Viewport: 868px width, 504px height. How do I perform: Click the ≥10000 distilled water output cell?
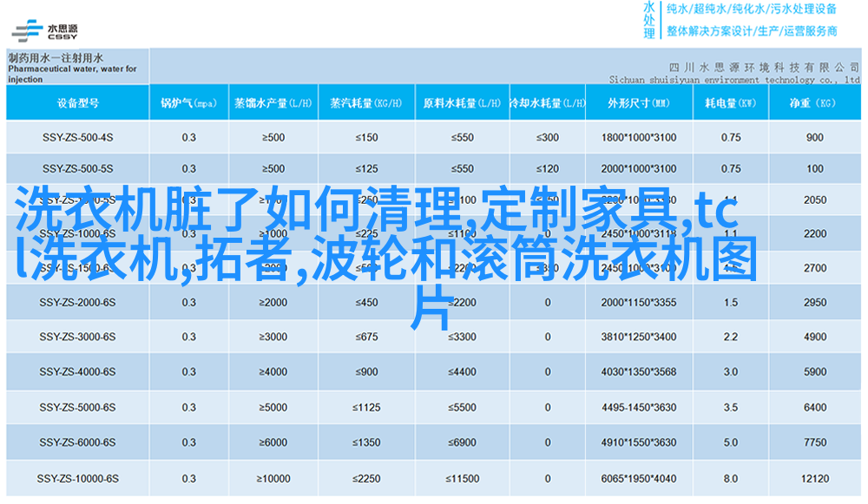coord(272,478)
